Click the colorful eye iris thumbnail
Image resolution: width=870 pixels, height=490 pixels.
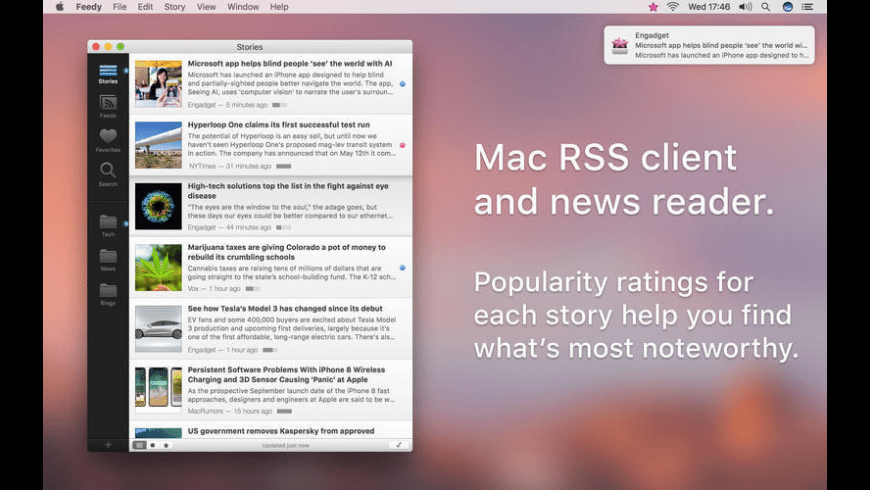tap(158, 206)
